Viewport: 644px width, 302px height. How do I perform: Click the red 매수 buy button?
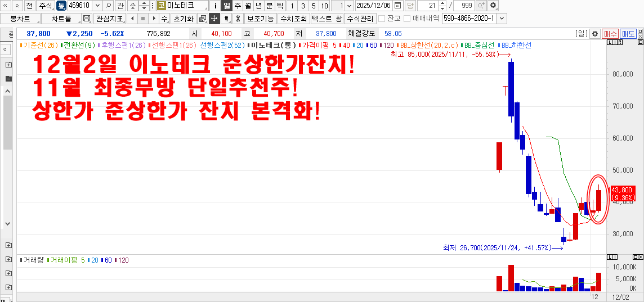coord(610,34)
